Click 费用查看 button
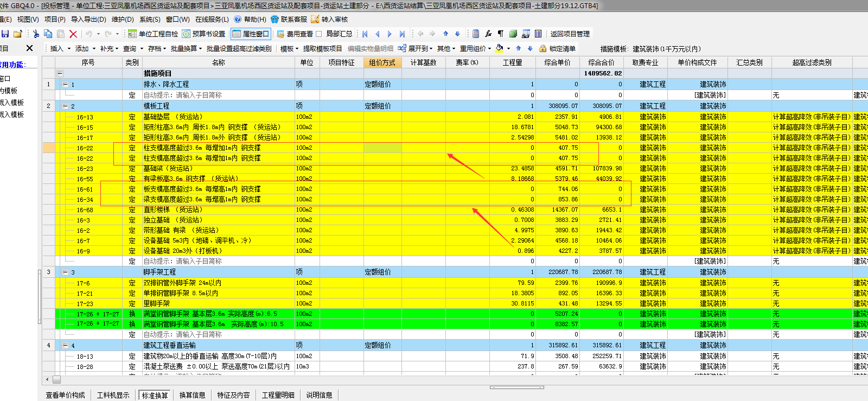The width and height of the screenshot is (868, 401). (295, 34)
